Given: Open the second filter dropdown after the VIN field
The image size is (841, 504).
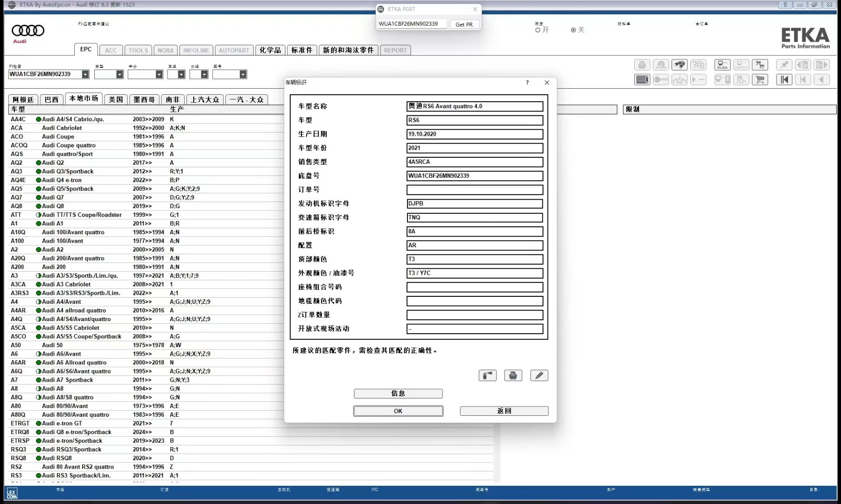Looking at the screenshot, I should click(x=119, y=74).
